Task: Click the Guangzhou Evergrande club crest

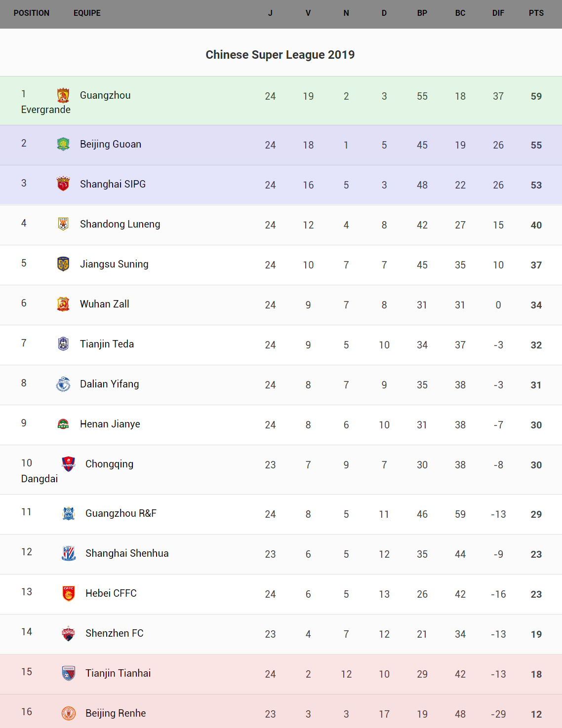Action: click(63, 95)
